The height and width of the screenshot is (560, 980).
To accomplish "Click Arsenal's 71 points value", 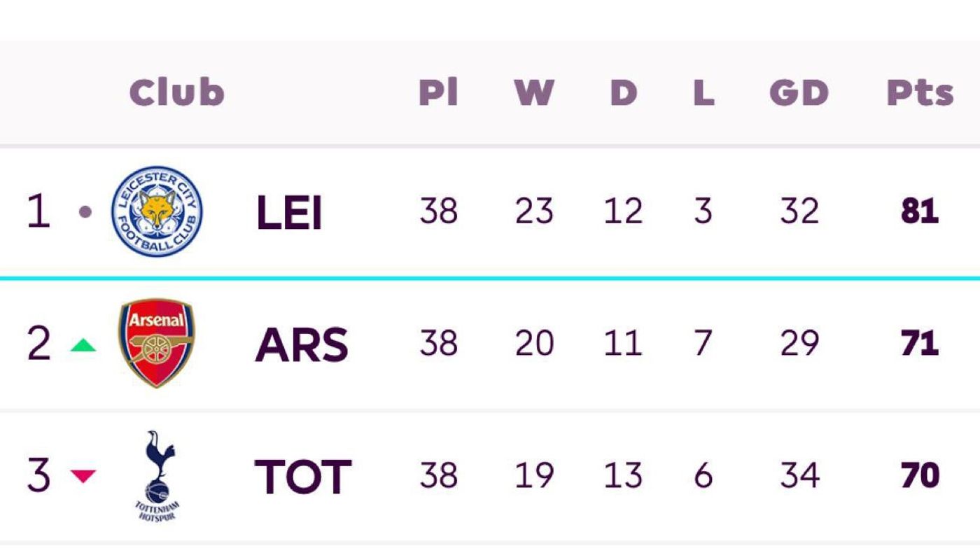I will point(920,344).
